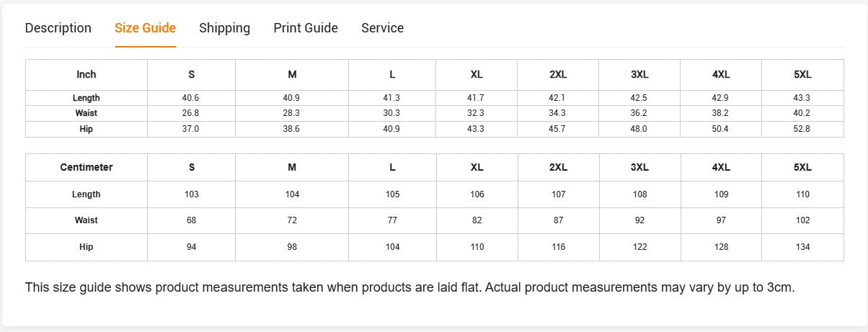Click the "Inch" table header cell

[87, 74]
